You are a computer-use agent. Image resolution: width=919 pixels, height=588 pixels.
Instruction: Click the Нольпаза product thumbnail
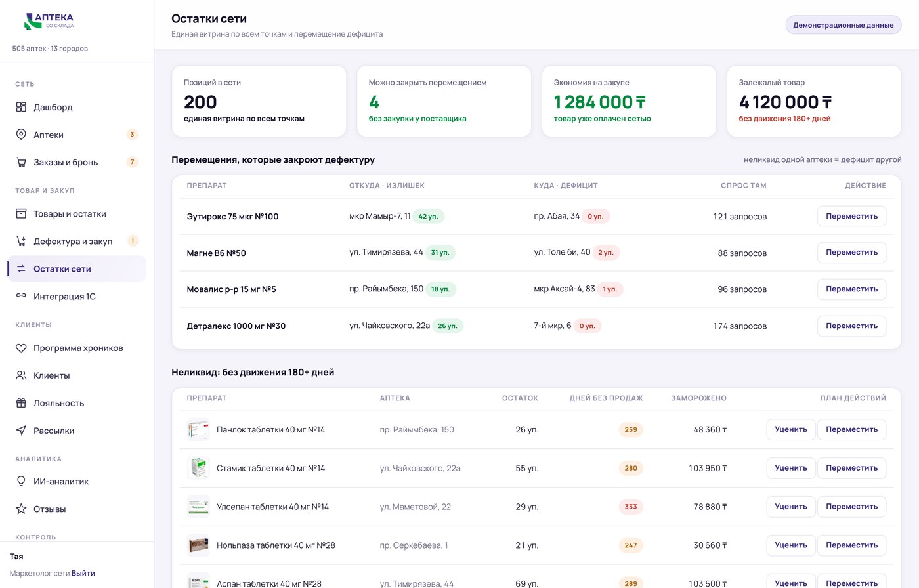coord(198,545)
